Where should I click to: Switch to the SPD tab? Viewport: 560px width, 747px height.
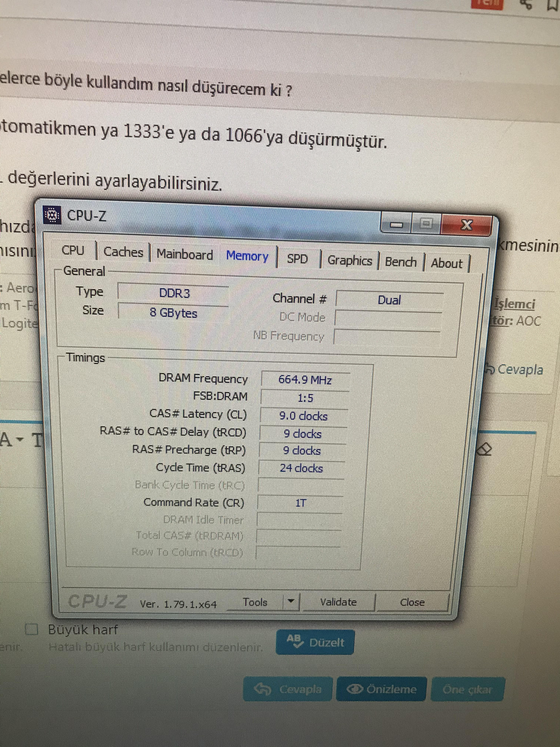pyautogui.click(x=297, y=259)
